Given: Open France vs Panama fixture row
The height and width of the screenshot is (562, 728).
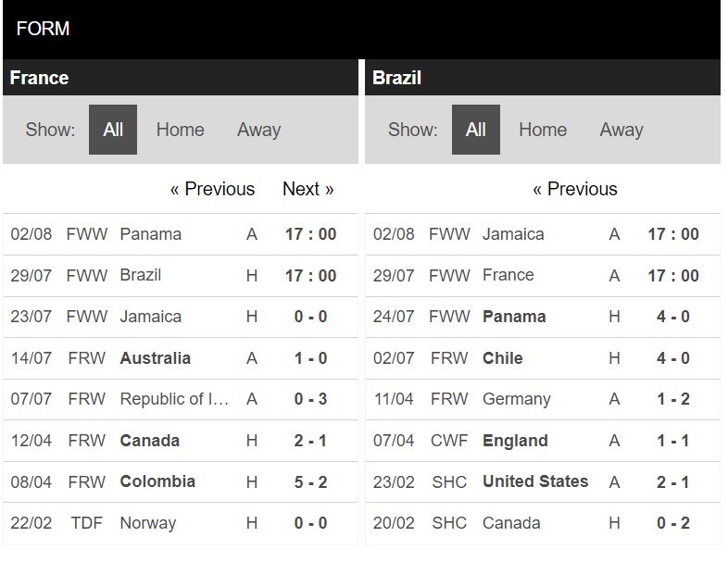Looking at the screenshot, I should [x=180, y=234].
